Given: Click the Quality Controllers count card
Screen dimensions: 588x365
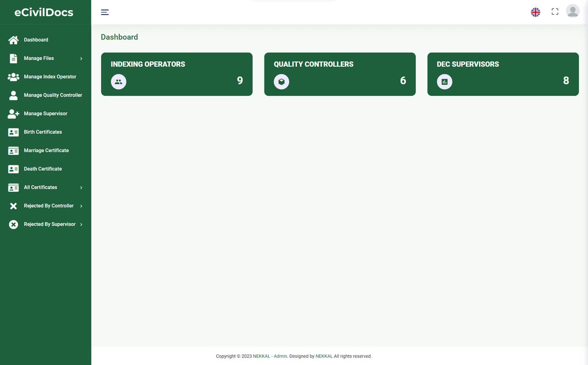Looking at the screenshot, I should (340, 74).
